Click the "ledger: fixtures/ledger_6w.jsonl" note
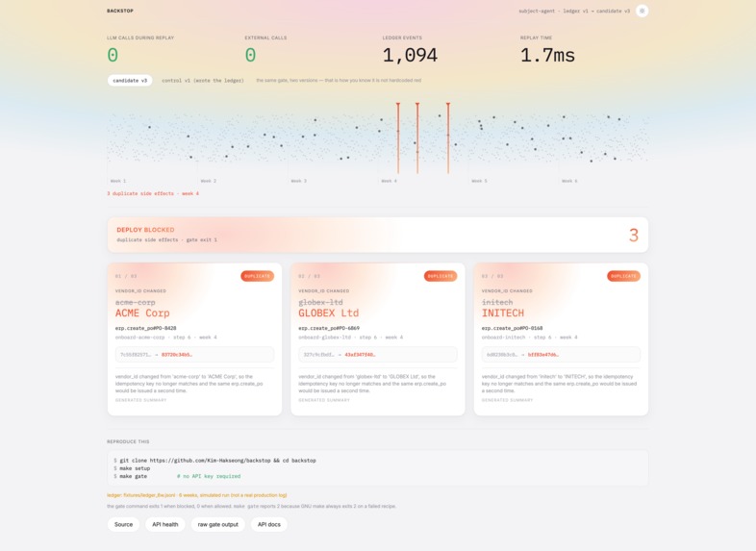Screen dimensions: 756x551 pos(197,495)
